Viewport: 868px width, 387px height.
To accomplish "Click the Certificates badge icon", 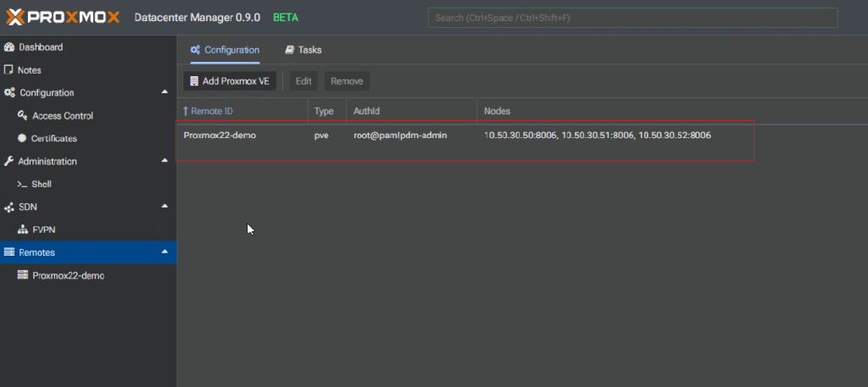I will pos(23,139).
